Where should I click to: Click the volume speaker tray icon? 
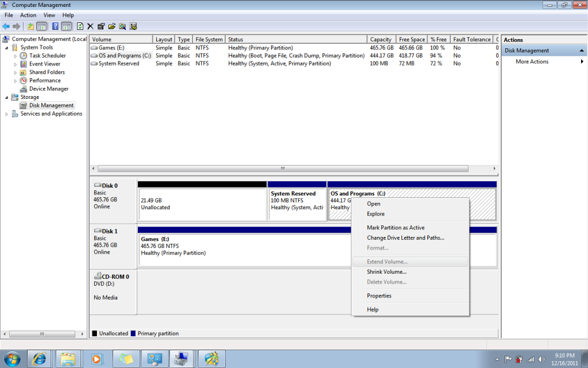(541, 359)
